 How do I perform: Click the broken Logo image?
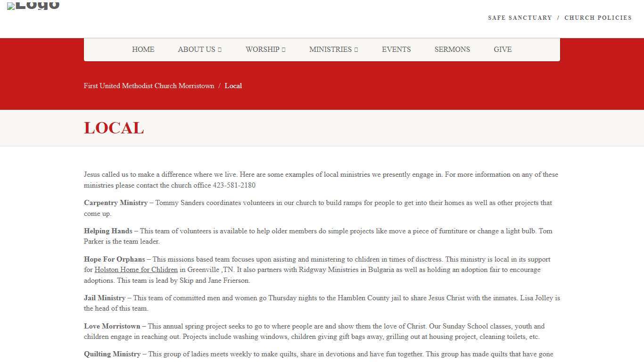click(x=33, y=6)
